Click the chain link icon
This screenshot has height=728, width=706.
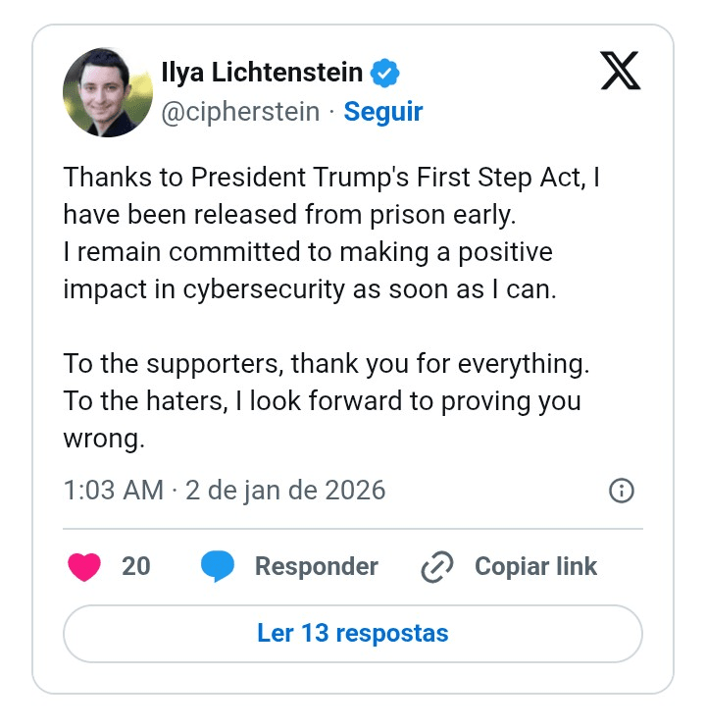[436, 567]
